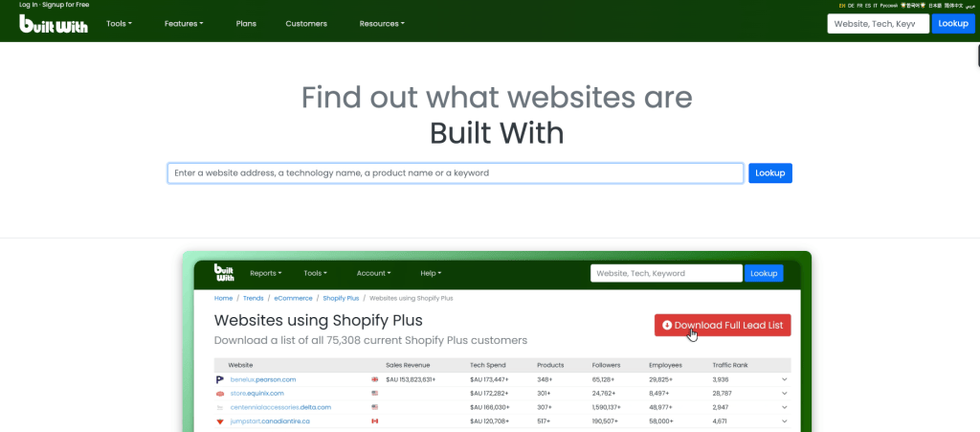Click the Home breadcrumb link
This screenshot has width=980, height=432.
[x=223, y=298]
